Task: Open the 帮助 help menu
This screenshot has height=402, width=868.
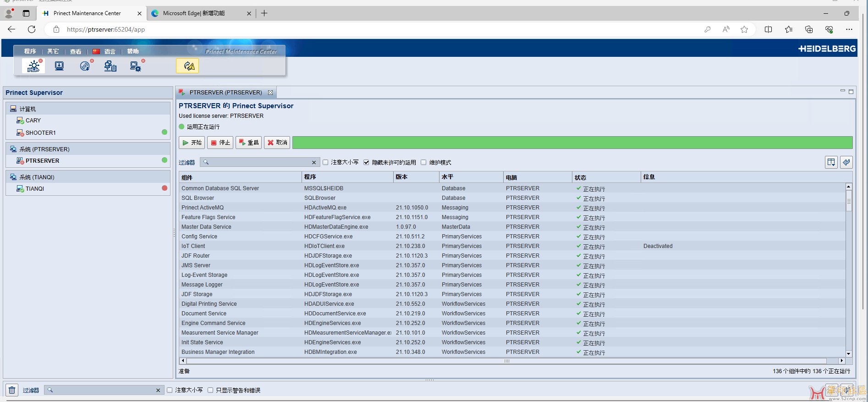Action: click(x=133, y=51)
